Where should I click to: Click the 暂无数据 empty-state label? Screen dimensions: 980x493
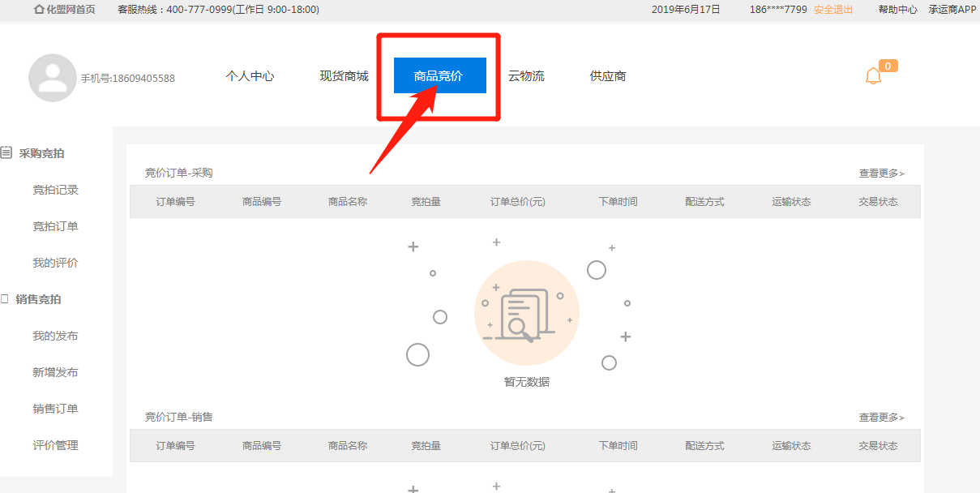[527, 382]
